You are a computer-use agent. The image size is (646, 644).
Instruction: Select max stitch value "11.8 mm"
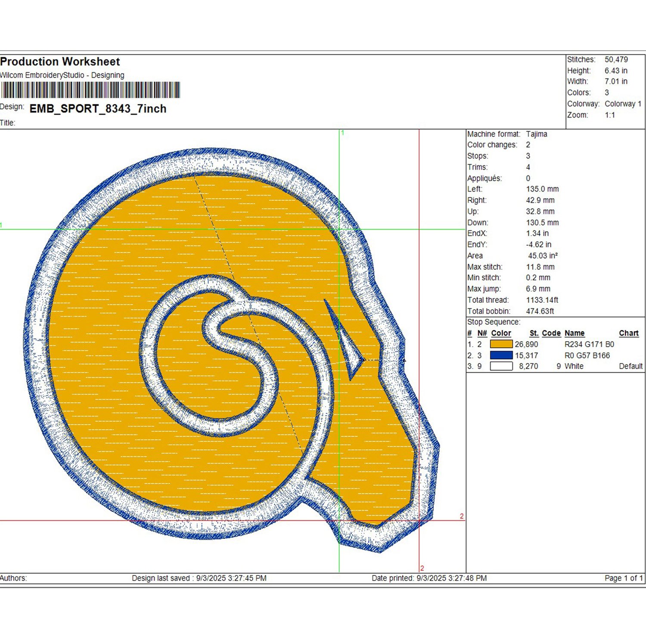[x=540, y=267]
